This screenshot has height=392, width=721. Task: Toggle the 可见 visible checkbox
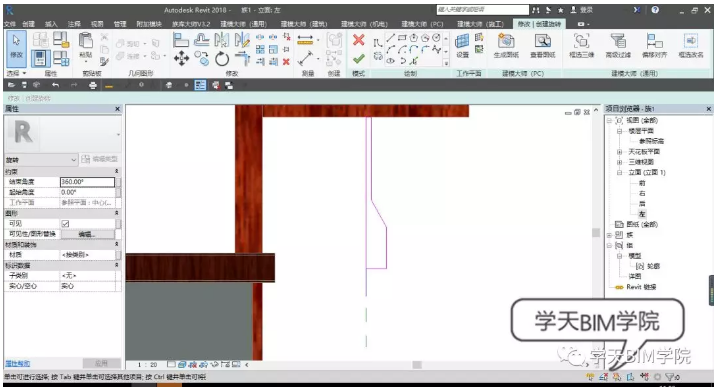pyautogui.click(x=65, y=224)
